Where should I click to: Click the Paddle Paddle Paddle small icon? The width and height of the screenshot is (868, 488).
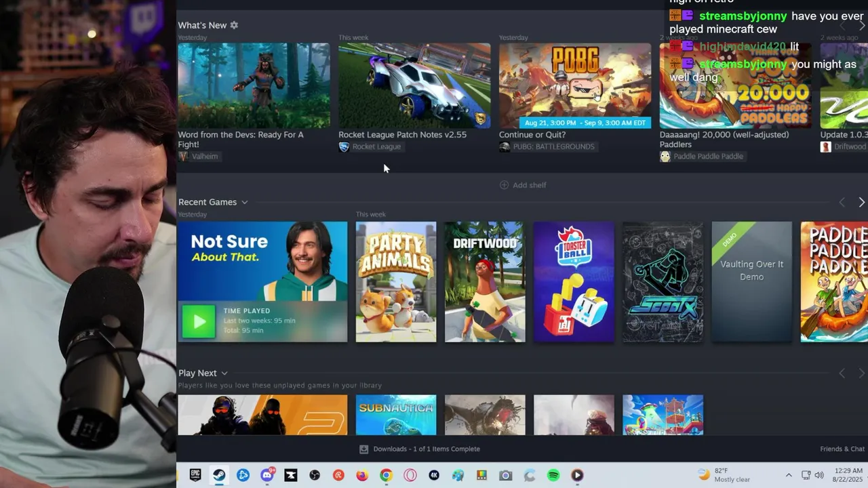(665, 157)
